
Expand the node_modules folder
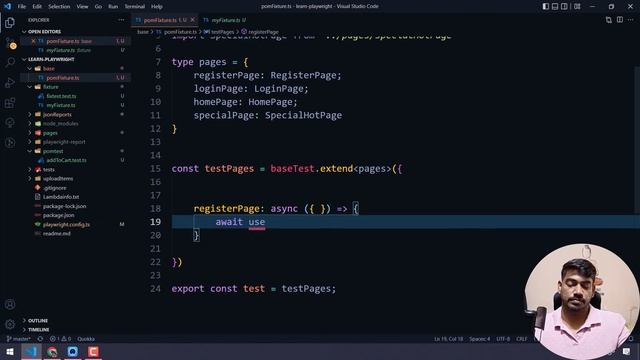tap(60, 124)
